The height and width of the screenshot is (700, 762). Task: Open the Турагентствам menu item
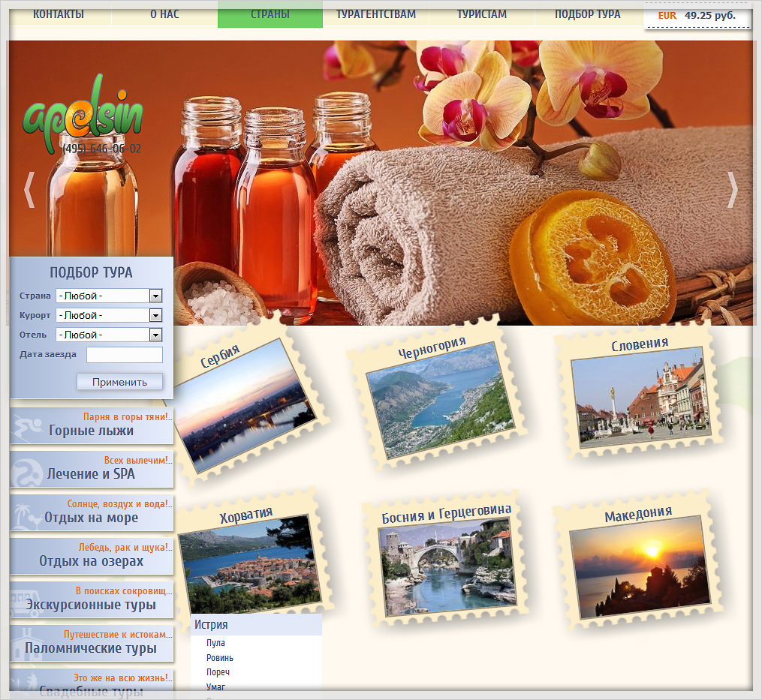click(376, 14)
